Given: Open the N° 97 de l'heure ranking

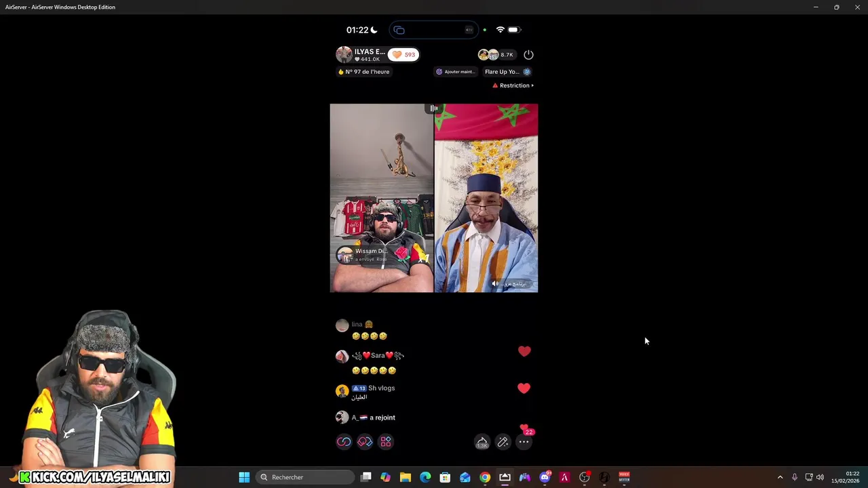Looking at the screenshot, I should coord(364,71).
